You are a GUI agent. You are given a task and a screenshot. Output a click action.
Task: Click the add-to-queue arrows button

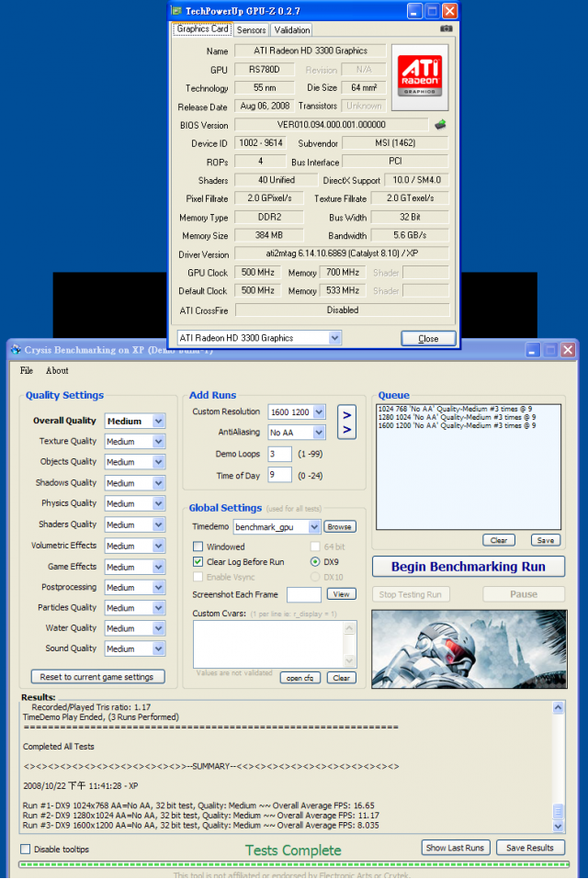(347, 423)
